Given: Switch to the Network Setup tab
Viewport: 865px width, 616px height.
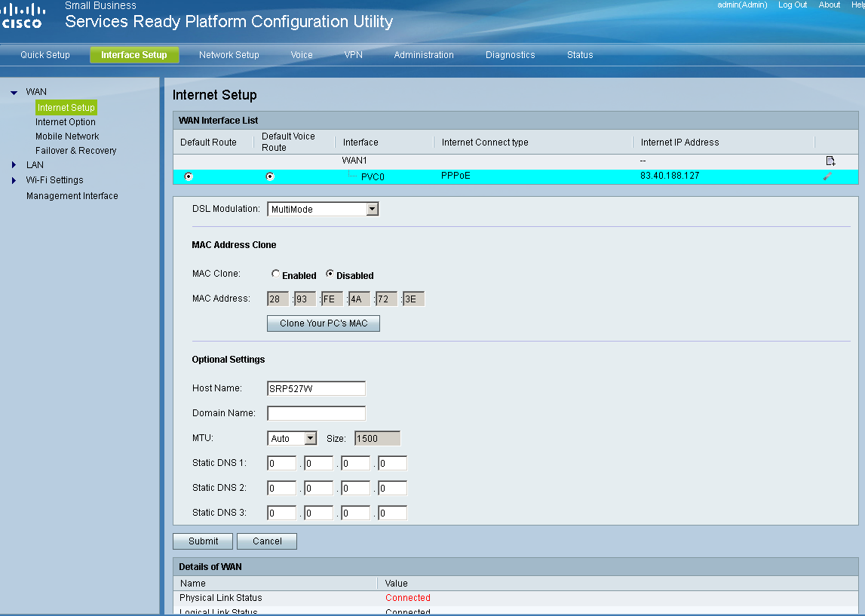Looking at the screenshot, I should click(229, 54).
